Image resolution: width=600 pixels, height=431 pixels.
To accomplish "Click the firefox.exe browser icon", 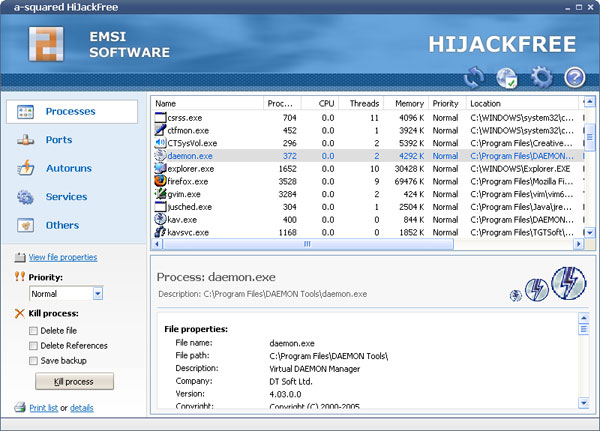I will coord(160,181).
